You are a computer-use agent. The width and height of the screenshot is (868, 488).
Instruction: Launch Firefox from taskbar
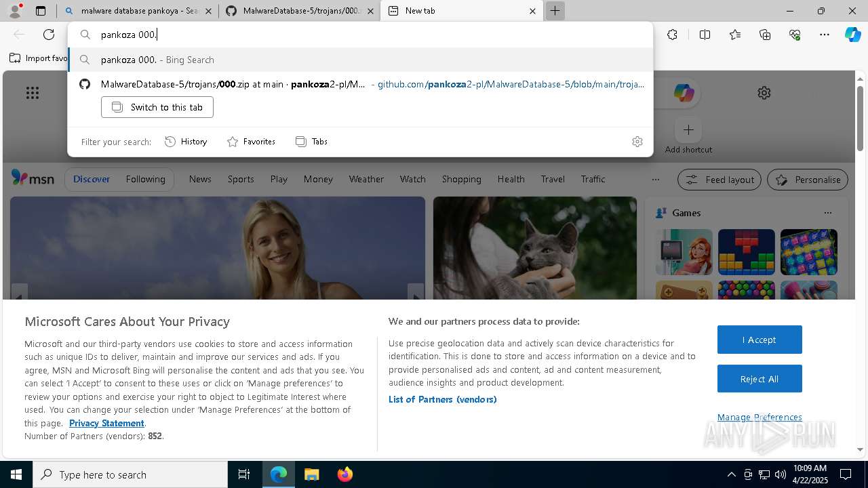point(344,474)
